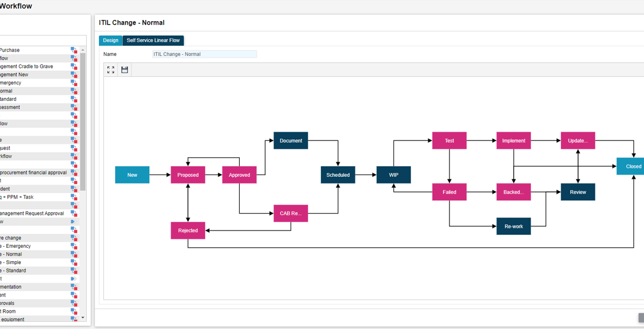Click copy icon beside 'procurement financial approval'
This screenshot has width=644, height=329.
tap(74, 173)
